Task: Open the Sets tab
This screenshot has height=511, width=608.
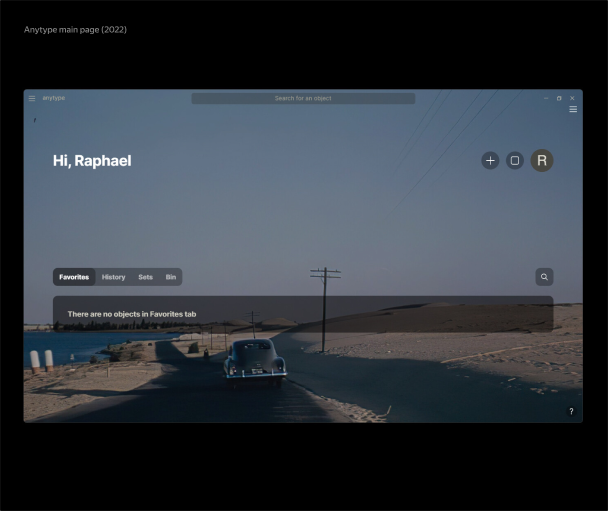Action: coord(145,277)
